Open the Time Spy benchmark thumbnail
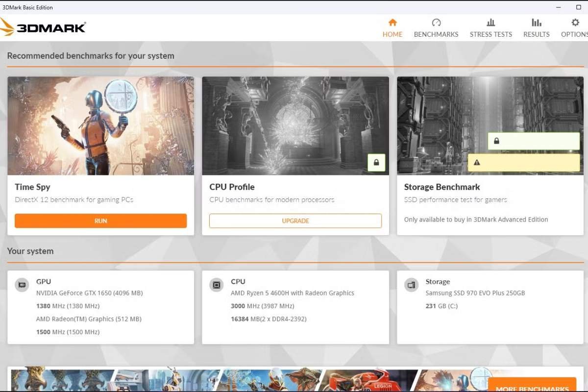 coord(100,125)
